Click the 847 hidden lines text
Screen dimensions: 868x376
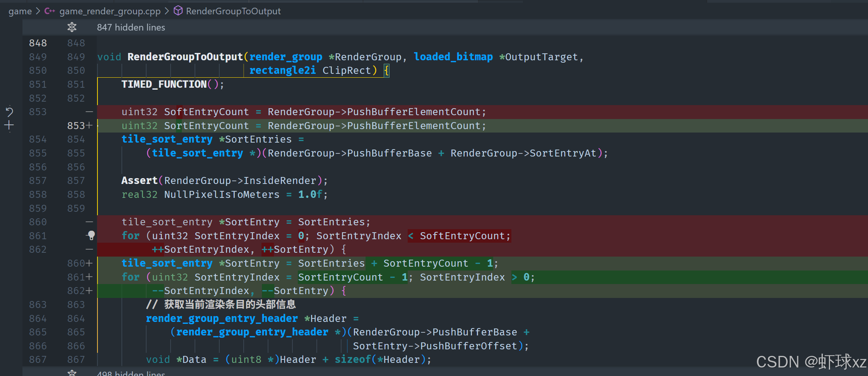click(x=131, y=27)
